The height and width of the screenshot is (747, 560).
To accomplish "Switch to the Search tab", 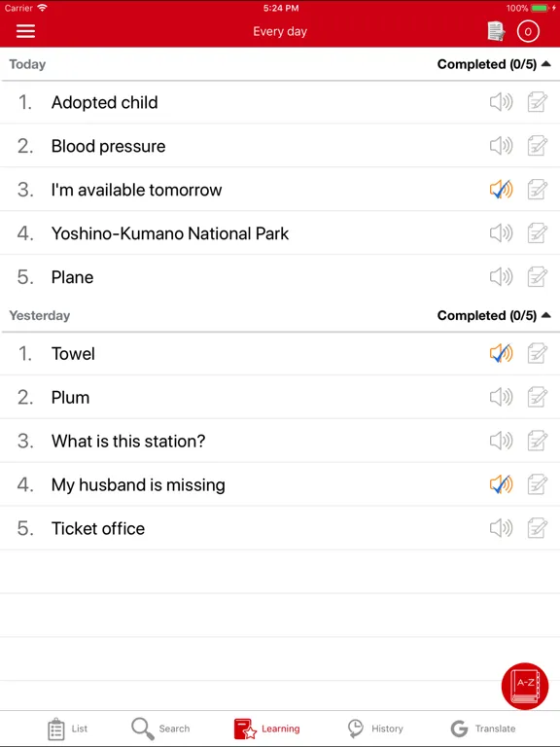I will [160, 729].
